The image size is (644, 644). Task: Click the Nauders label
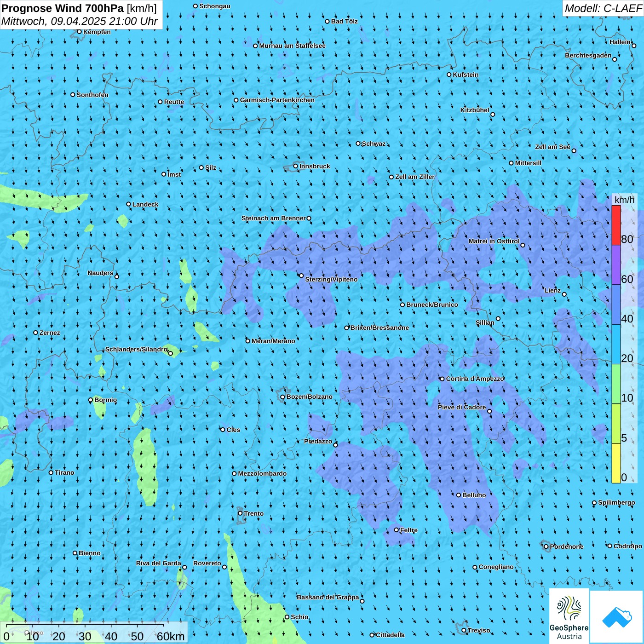point(100,273)
